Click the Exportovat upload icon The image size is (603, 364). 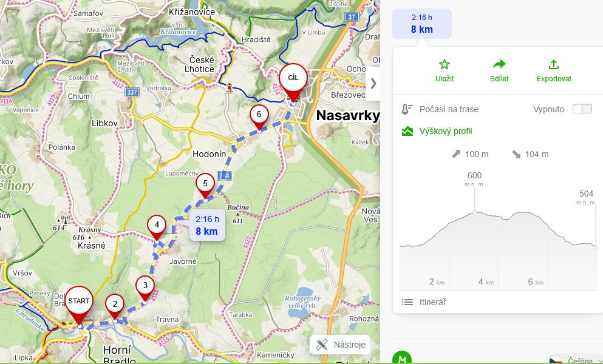pyautogui.click(x=553, y=64)
